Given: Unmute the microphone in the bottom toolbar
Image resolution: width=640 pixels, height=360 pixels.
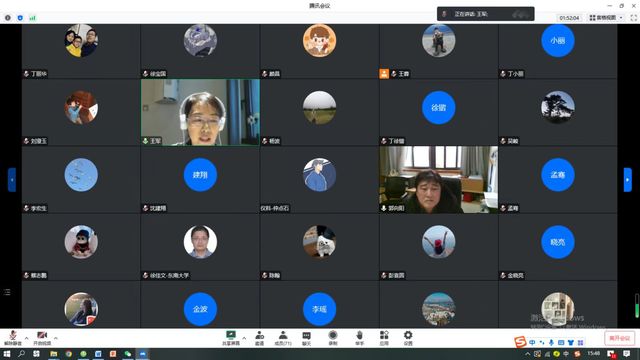Looking at the screenshot, I should 13,338.
